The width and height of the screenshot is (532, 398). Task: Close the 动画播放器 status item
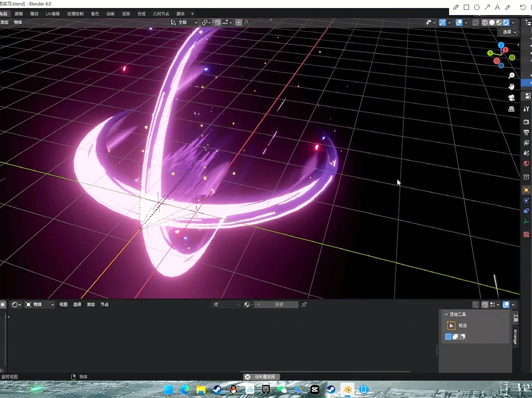click(248, 377)
